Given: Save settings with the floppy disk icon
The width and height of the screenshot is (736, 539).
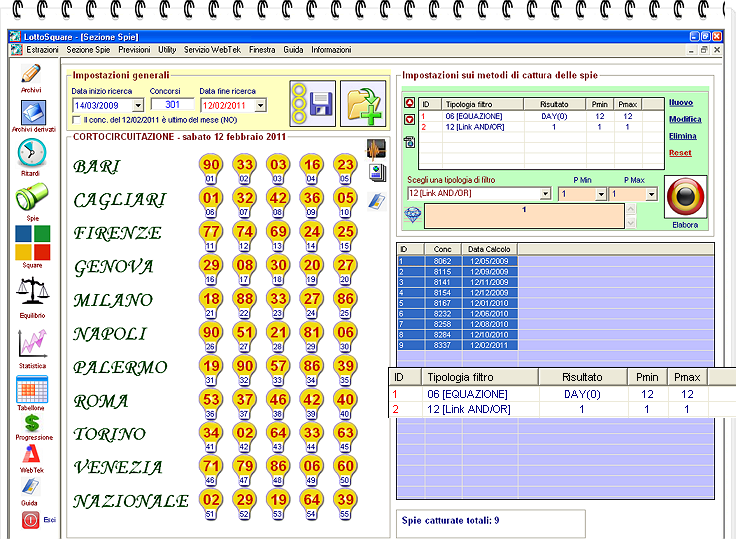Looking at the screenshot, I should click(x=313, y=103).
